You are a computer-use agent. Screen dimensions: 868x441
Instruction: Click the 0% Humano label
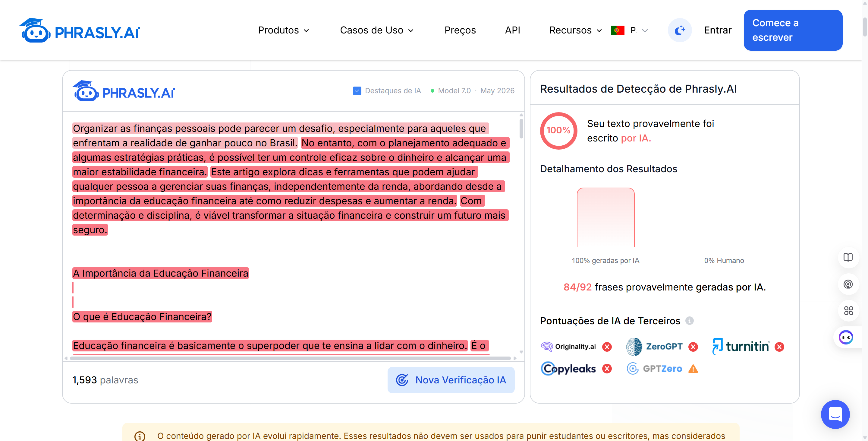point(724,261)
